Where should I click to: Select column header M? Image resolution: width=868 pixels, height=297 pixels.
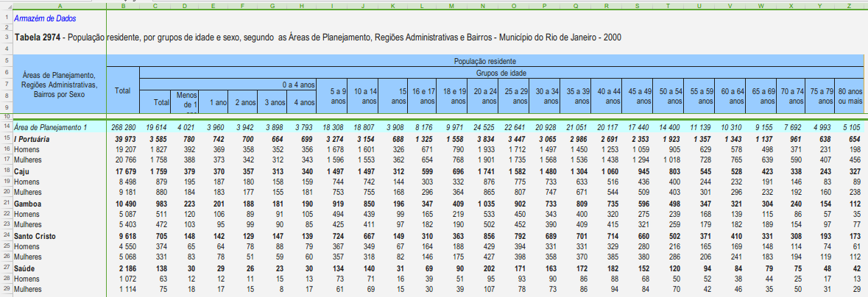pos(451,6)
